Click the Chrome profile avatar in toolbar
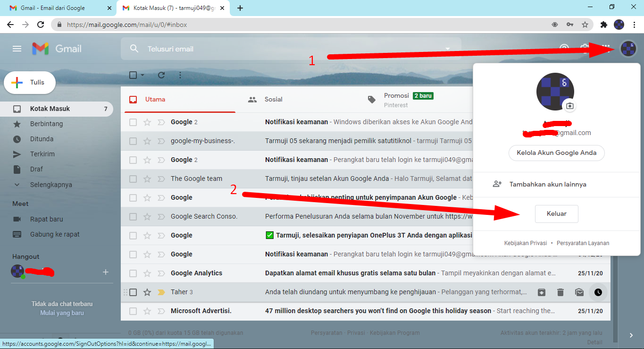This screenshot has height=349, width=644. point(619,25)
